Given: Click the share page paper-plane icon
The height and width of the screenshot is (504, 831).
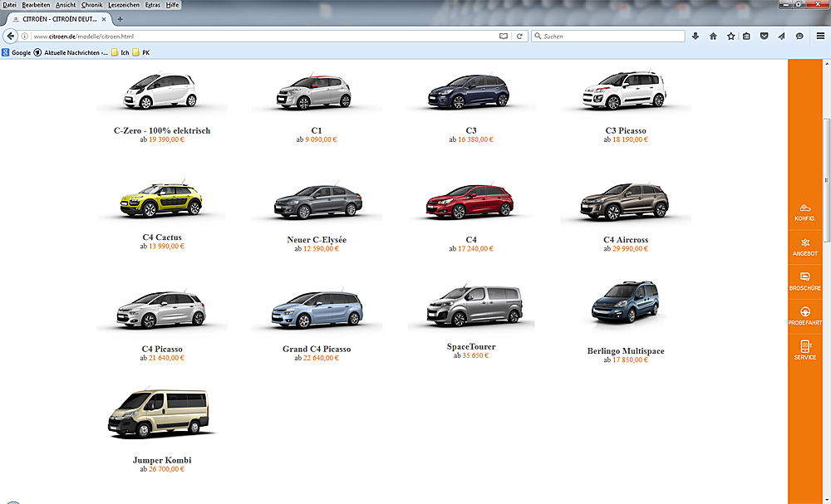Looking at the screenshot, I should (x=782, y=37).
